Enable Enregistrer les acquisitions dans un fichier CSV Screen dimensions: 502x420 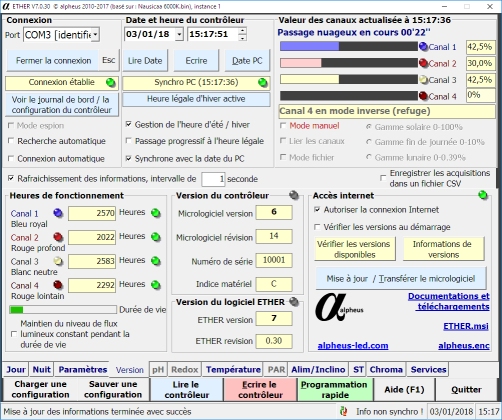383,178
